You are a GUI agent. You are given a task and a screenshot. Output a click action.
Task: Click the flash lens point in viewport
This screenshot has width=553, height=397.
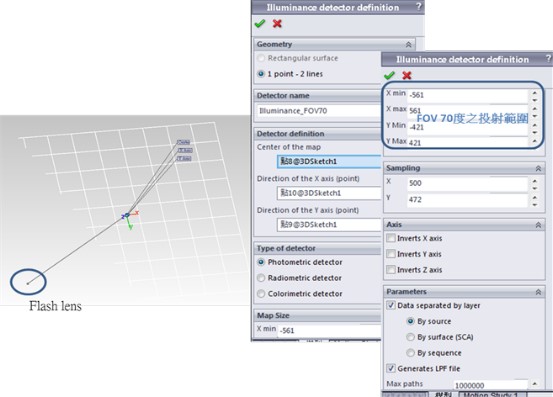(x=28, y=283)
